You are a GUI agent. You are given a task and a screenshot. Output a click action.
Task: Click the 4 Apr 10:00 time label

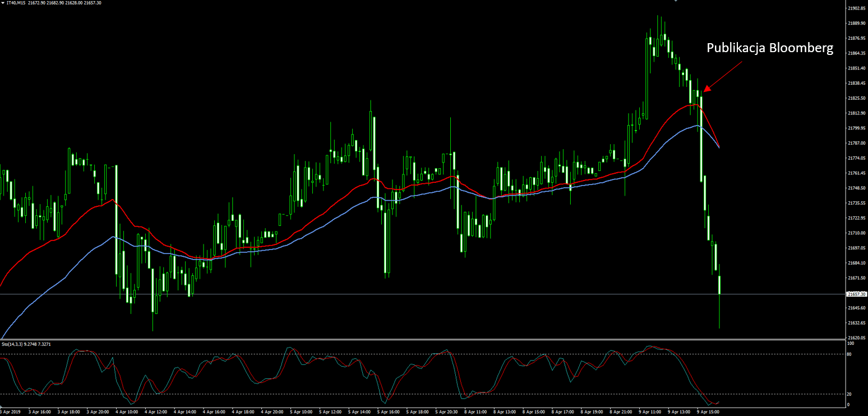127,412
